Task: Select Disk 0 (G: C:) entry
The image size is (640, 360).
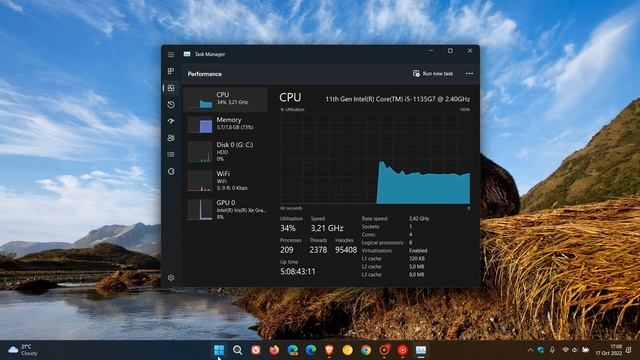Action: point(225,151)
